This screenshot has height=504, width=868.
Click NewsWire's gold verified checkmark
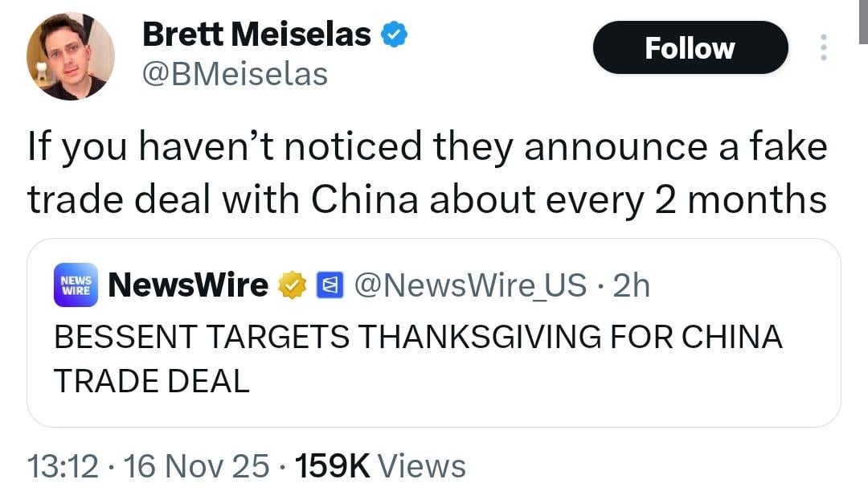click(292, 285)
